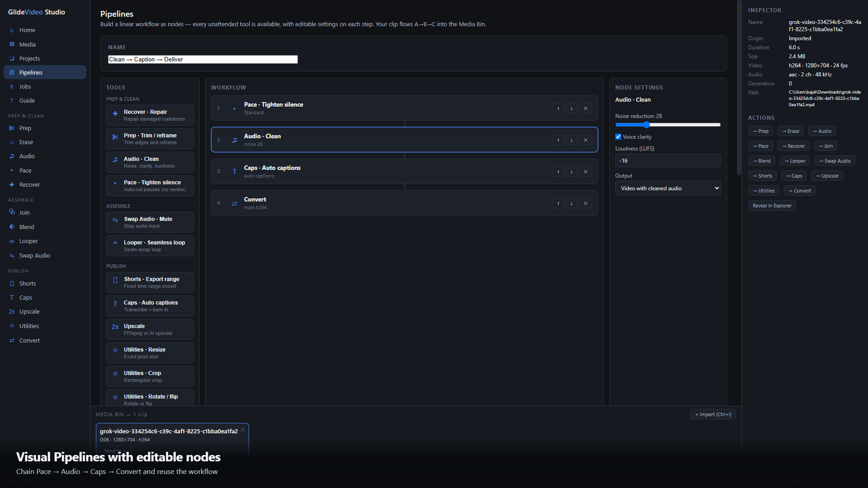Open the Output dropdown
This screenshot has width=868, height=488.
668,188
